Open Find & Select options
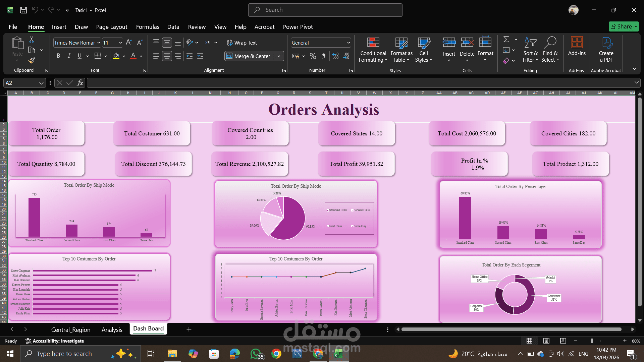 [x=550, y=50]
